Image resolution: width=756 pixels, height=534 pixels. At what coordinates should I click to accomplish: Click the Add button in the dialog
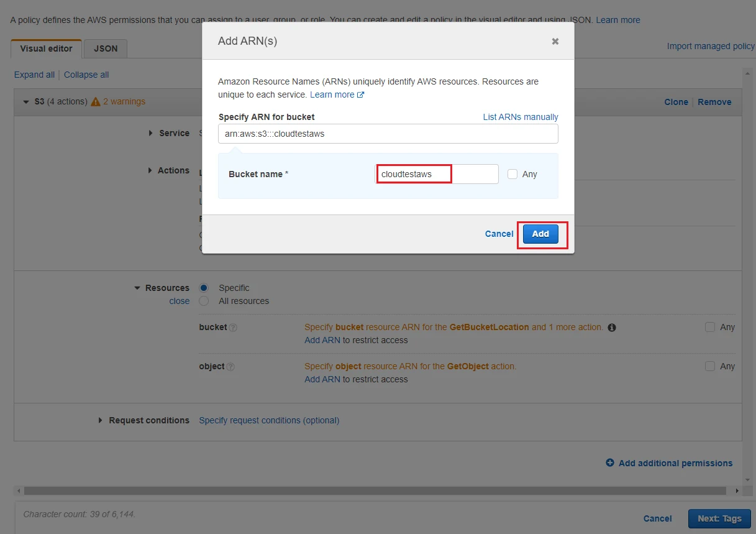540,234
